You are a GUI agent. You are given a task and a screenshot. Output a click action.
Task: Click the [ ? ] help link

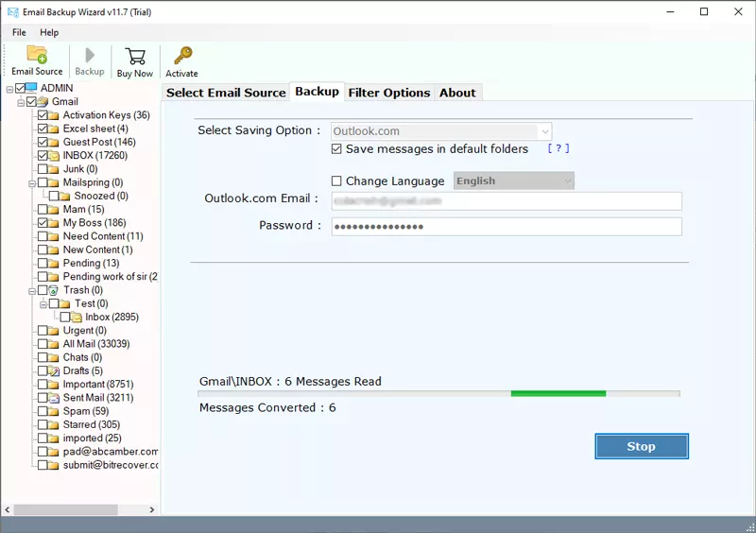(x=558, y=148)
